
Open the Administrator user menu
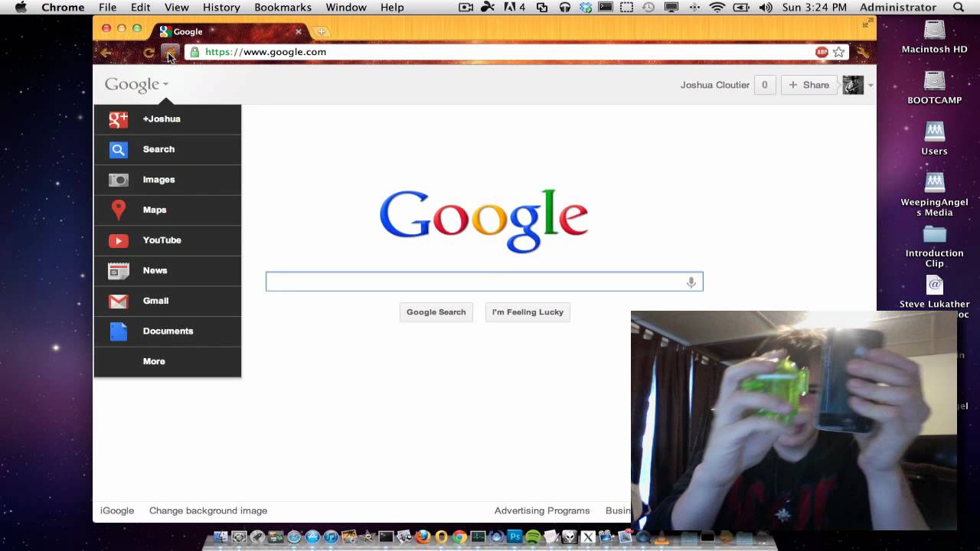[x=898, y=7]
